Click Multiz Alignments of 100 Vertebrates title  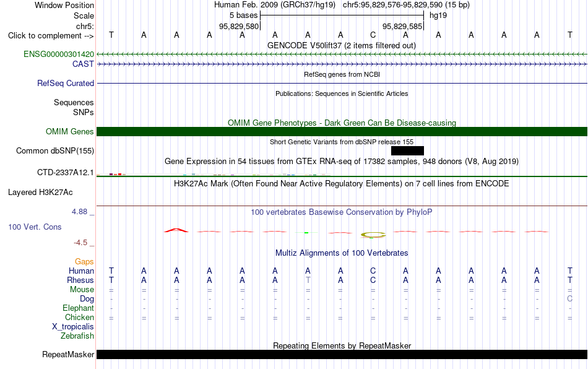(342, 253)
